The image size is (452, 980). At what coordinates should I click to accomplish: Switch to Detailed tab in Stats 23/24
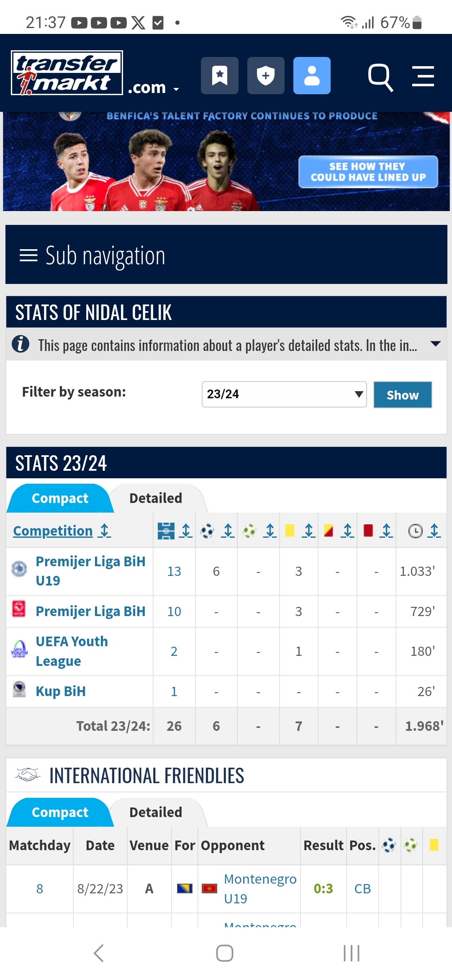click(156, 498)
